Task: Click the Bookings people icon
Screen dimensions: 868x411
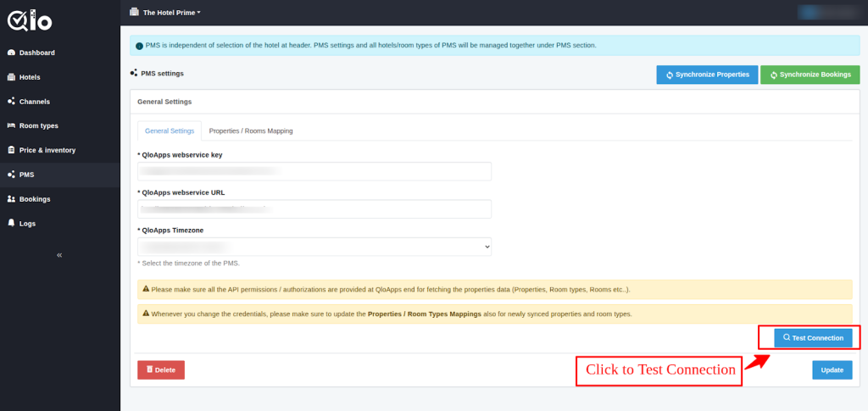Action: [11, 199]
